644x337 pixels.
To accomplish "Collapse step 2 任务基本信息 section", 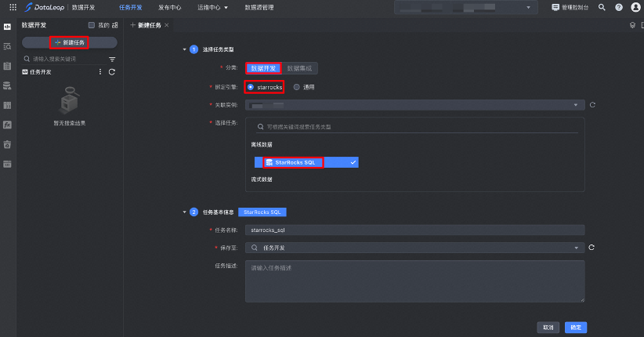I will pos(184,212).
